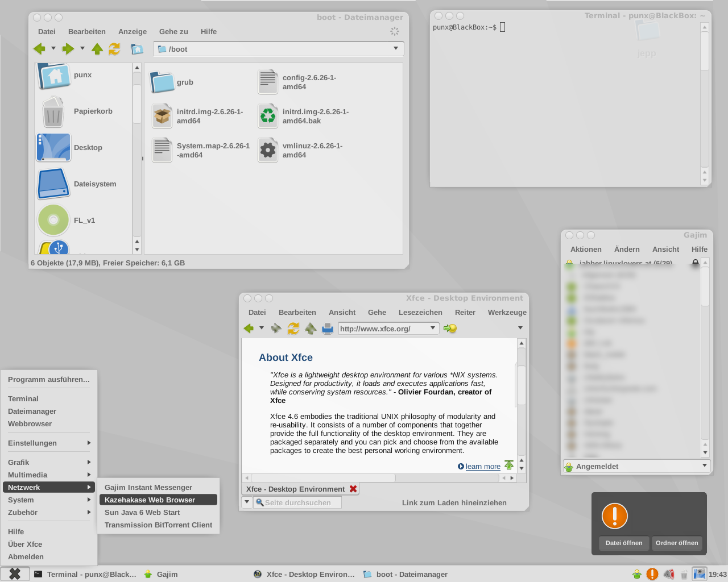Open the Xfce start menu button on the panel

click(x=15, y=574)
